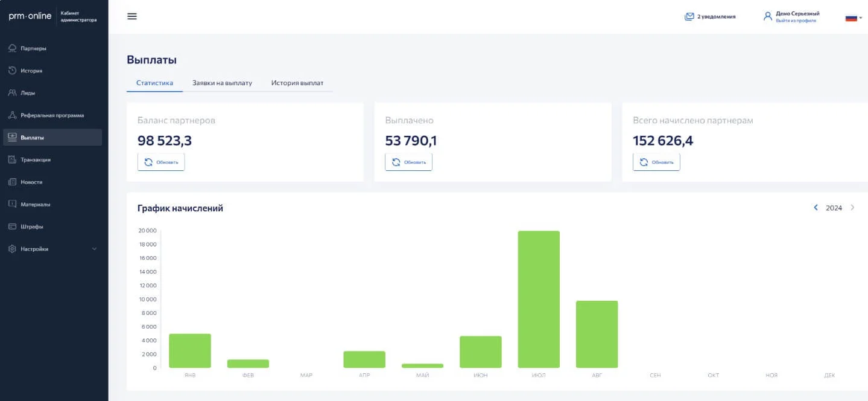Click the История clock icon
Screen dimensions: 868x401
pyautogui.click(x=12, y=71)
